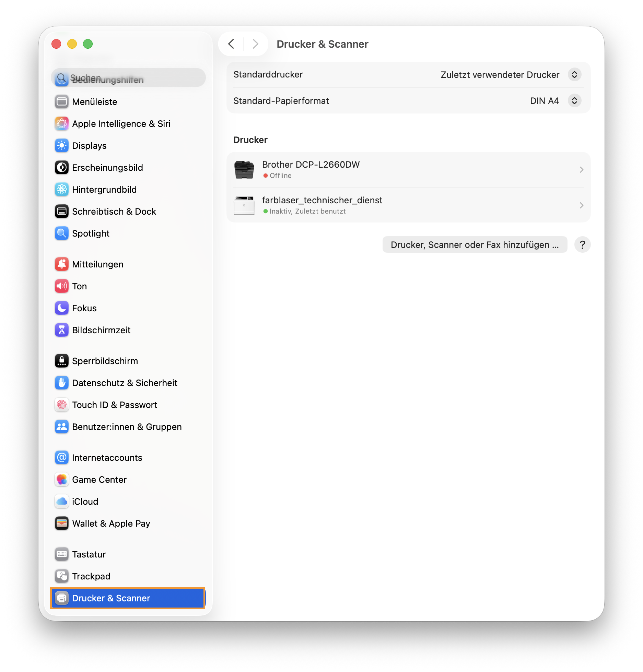Image resolution: width=643 pixels, height=672 pixels.
Task: Select the Mitteilungen bell icon
Action: click(62, 264)
